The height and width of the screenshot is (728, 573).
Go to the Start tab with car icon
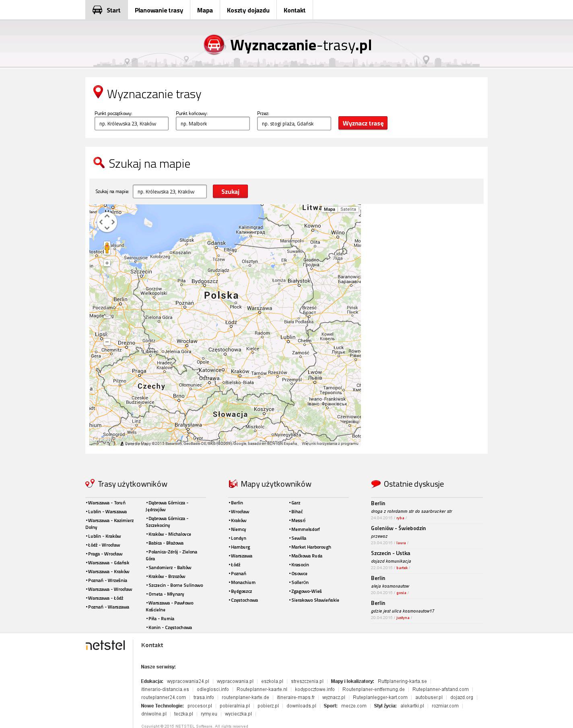pos(107,10)
